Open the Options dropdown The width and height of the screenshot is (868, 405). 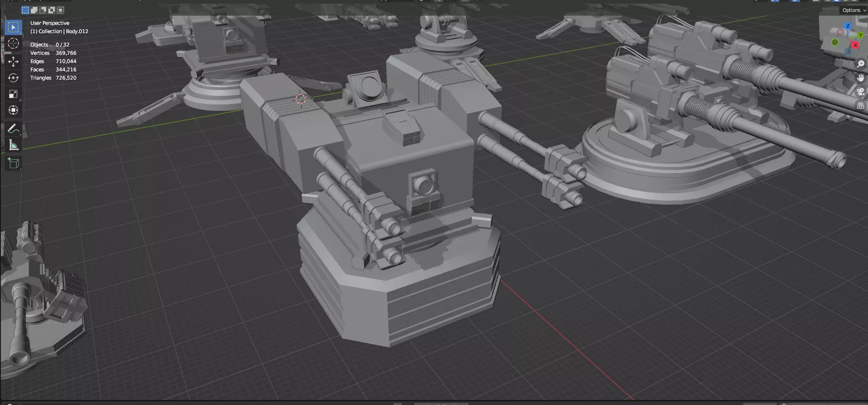coord(854,10)
